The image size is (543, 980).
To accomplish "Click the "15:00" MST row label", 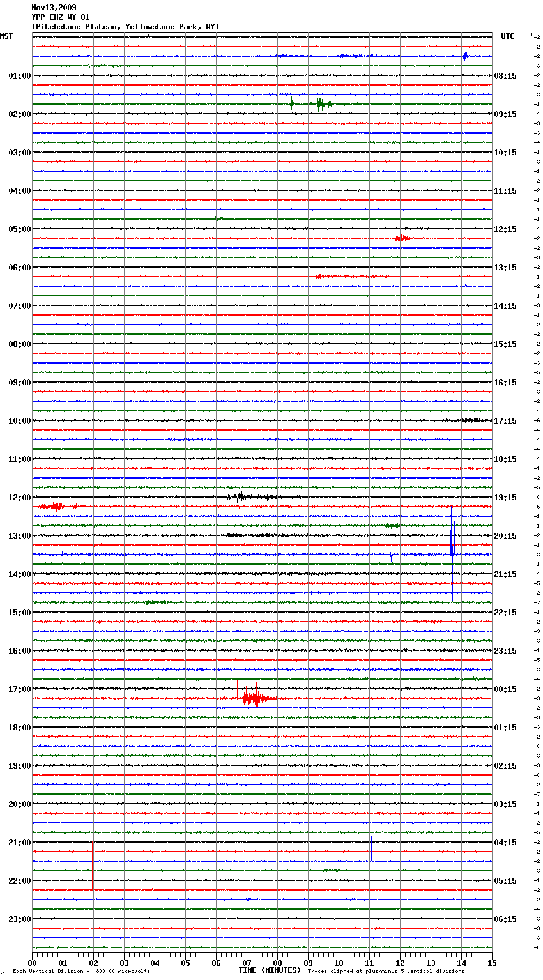I will pyautogui.click(x=20, y=613).
